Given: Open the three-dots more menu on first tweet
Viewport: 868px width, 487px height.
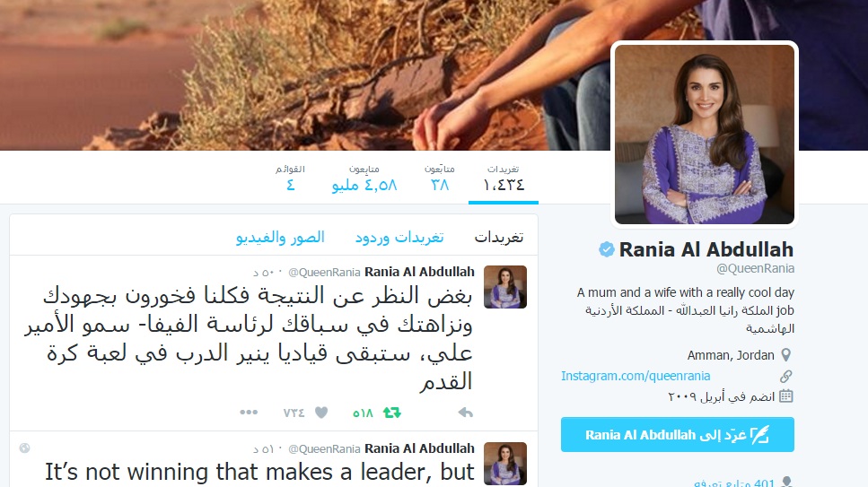Looking at the screenshot, I should click(249, 412).
